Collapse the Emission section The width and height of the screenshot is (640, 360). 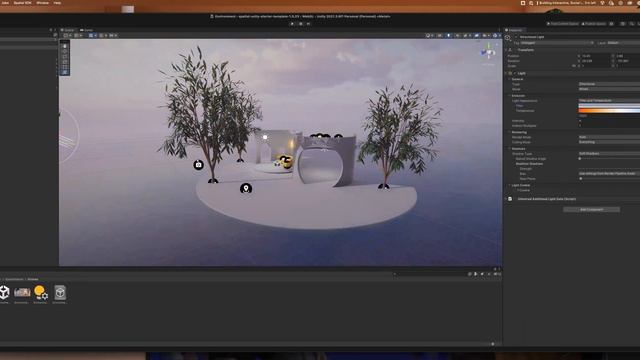pos(509,96)
